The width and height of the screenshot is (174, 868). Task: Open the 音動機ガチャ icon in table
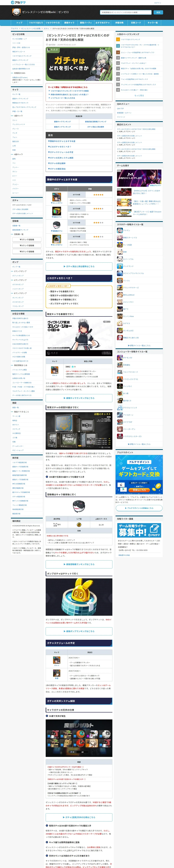(56, 225)
